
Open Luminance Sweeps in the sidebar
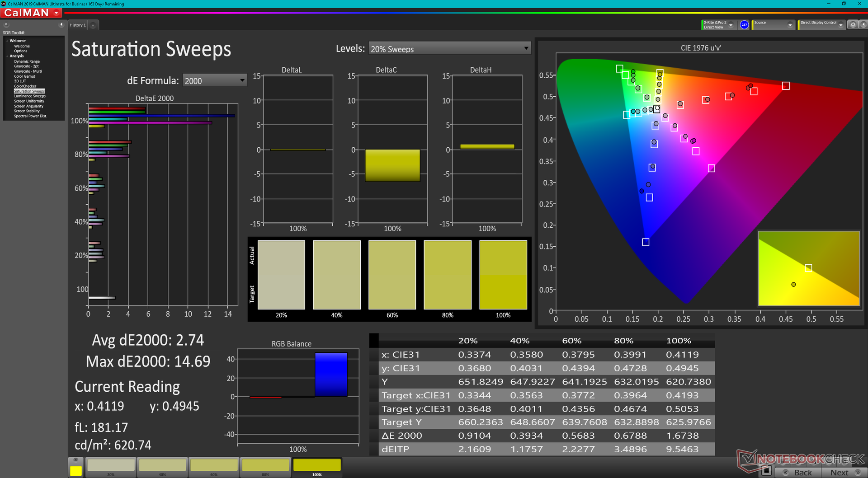[x=30, y=96]
